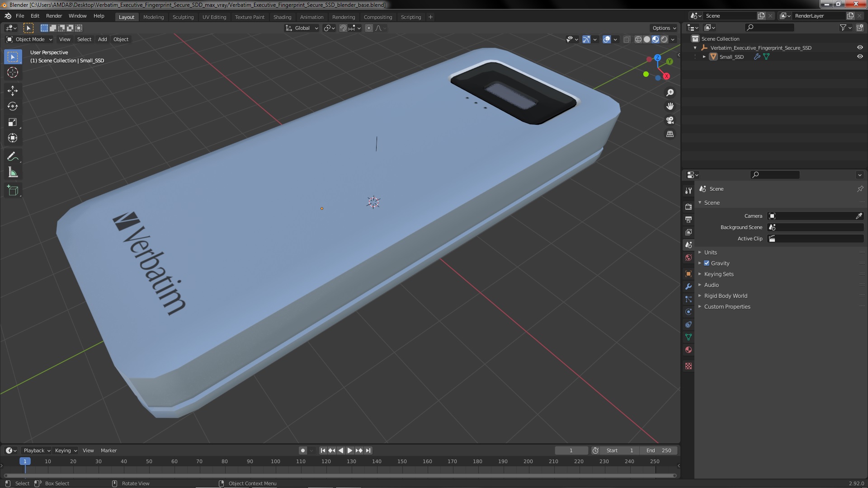The image size is (868, 488).
Task: Switch to the UV Editing workspace tab
Action: [214, 17]
